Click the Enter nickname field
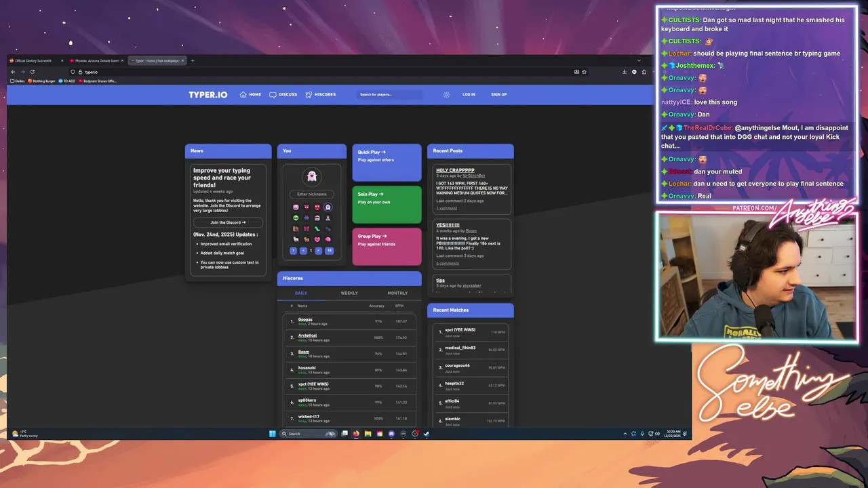The width and height of the screenshot is (868, 488). coord(311,194)
